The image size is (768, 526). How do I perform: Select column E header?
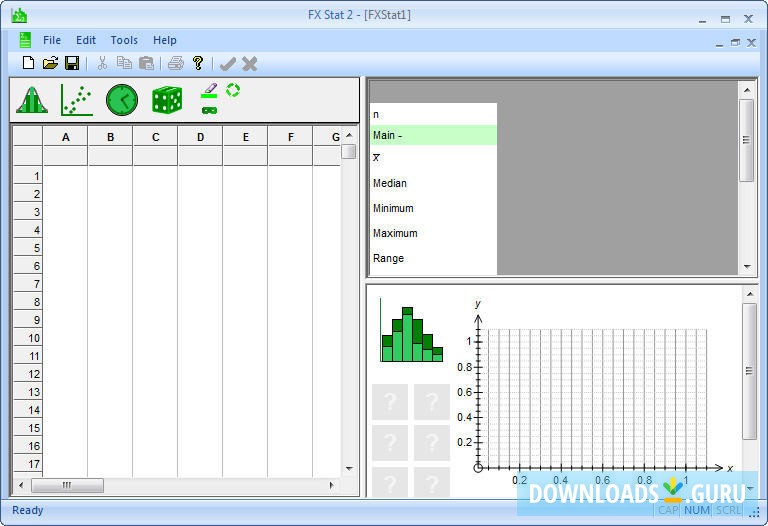[245, 137]
